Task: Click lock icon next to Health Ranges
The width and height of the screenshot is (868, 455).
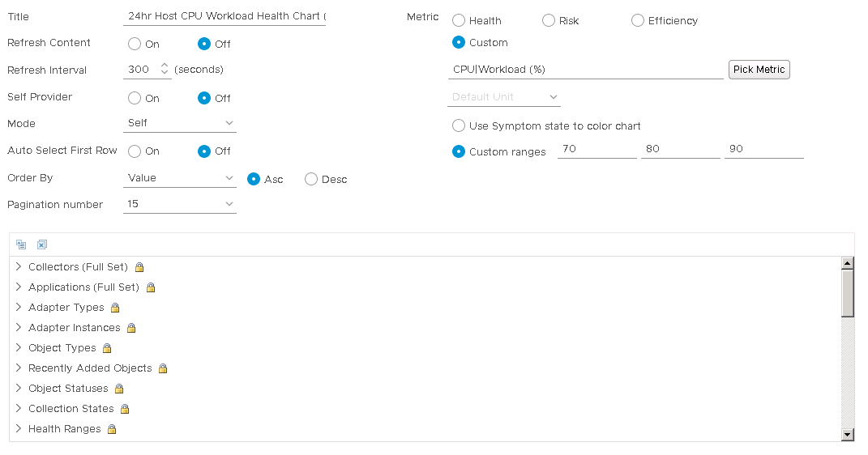Action: tap(112, 429)
